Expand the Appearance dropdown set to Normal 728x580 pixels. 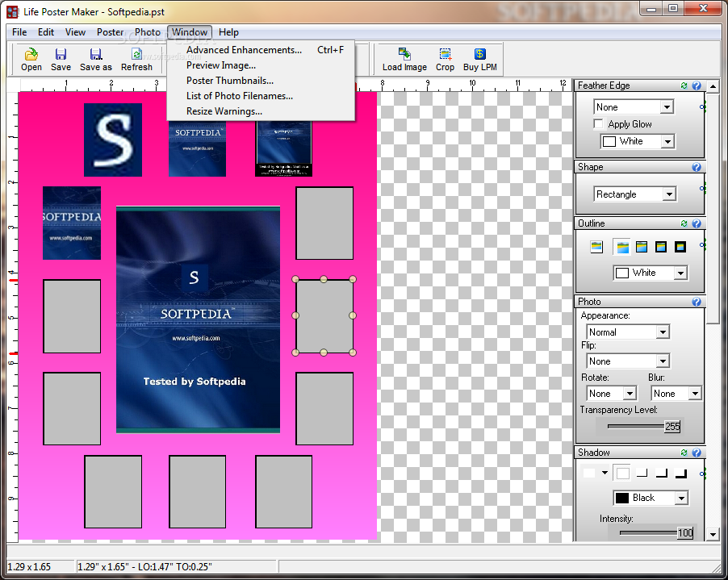point(662,332)
